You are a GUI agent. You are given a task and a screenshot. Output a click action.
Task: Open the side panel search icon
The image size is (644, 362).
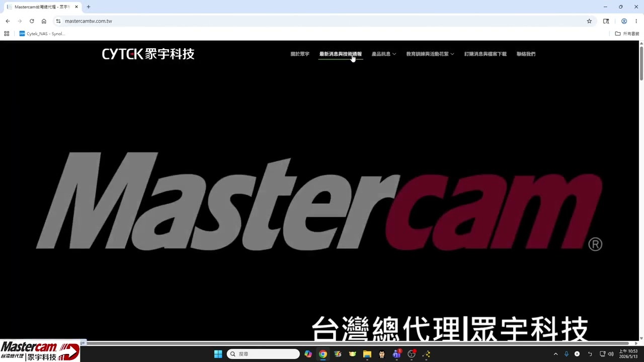[606, 21]
